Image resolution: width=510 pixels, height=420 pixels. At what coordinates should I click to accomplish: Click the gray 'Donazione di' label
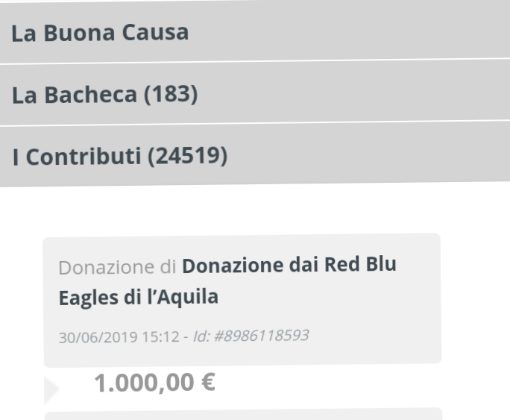click(x=117, y=267)
